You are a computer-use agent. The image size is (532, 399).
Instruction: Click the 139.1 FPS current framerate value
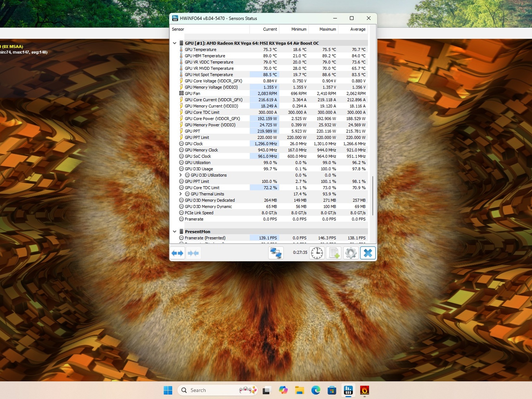point(268,238)
